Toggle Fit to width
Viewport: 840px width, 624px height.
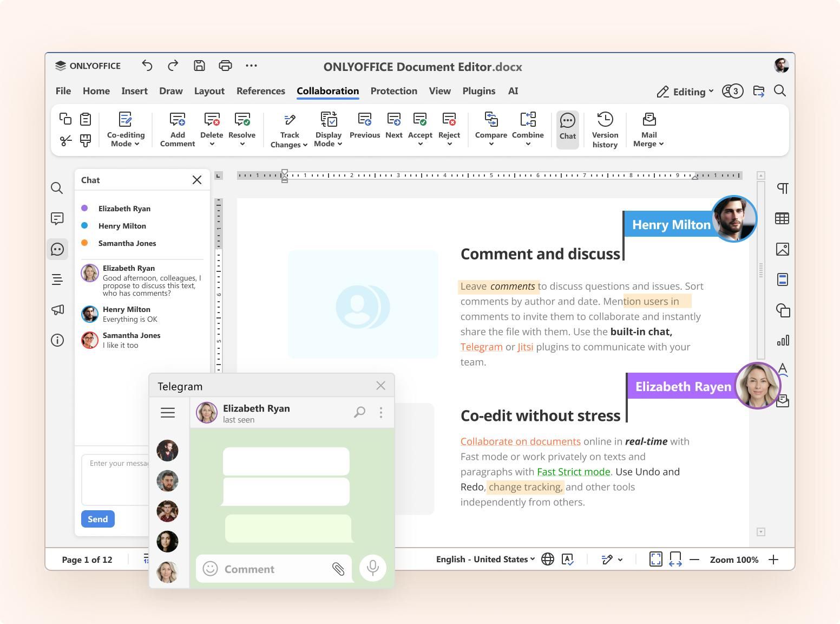click(675, 559)
